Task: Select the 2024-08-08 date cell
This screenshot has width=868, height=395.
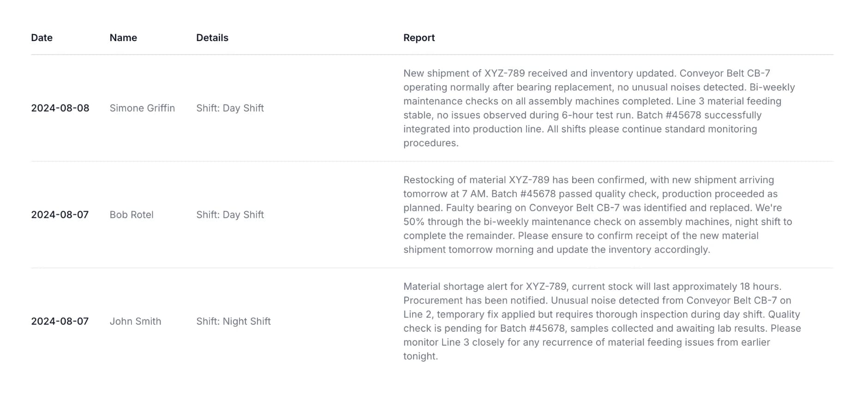Action: tap(60, 108)
